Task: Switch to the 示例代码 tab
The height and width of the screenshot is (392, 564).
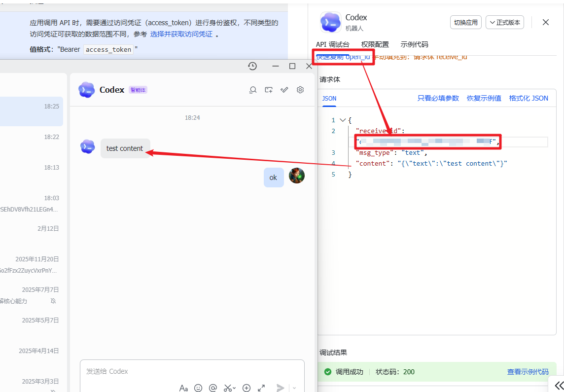Action: click(x=414, y=44)
